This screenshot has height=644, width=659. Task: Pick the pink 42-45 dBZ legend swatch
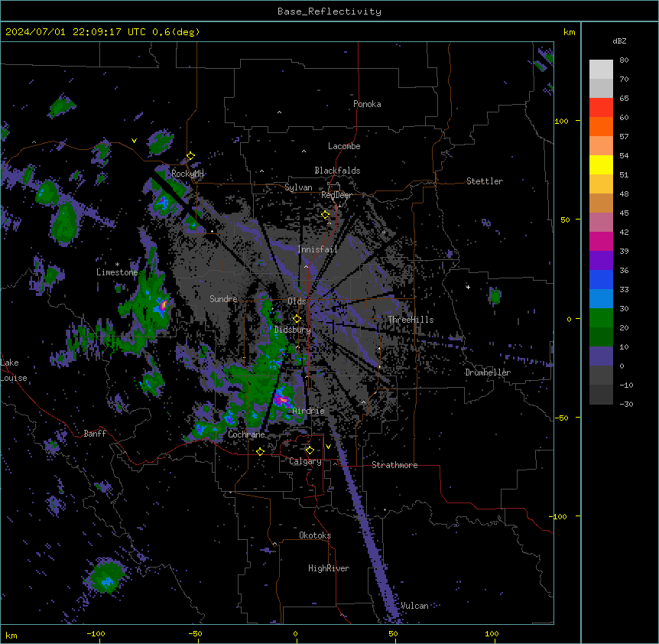tap(601, 223)
